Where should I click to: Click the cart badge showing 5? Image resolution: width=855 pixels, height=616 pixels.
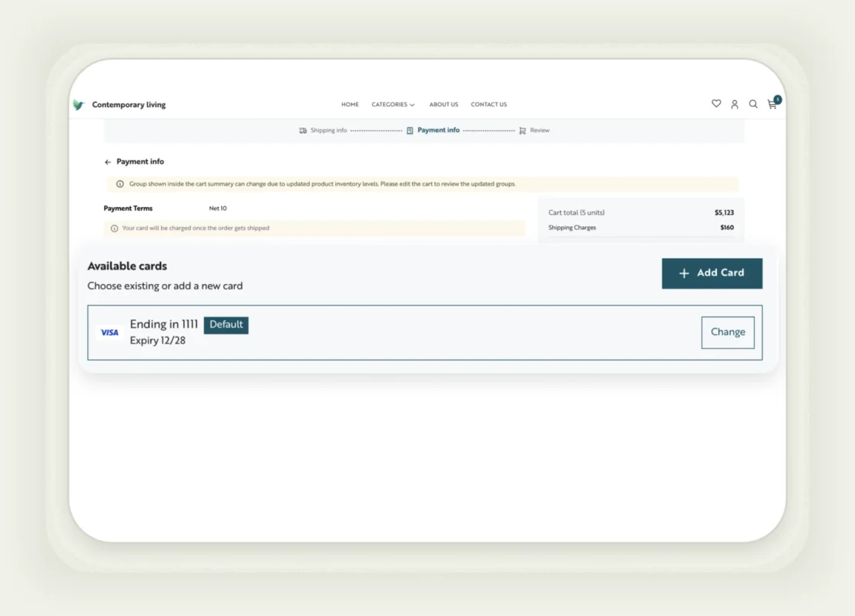777,99
